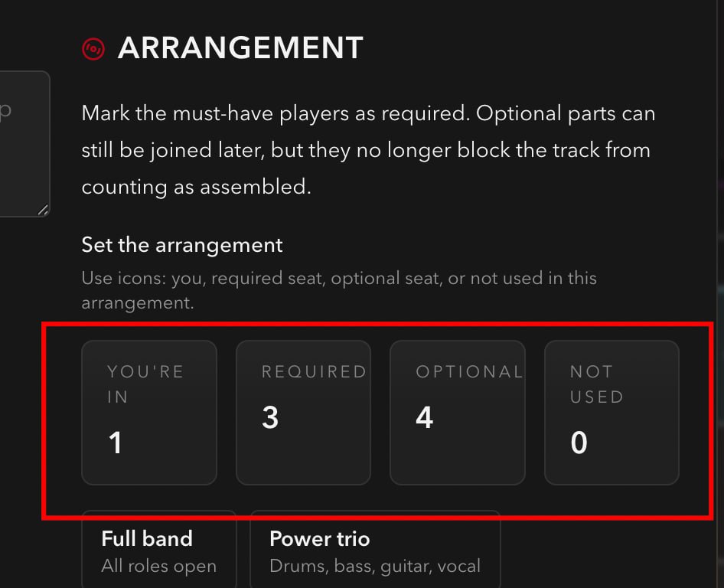Screen dimensions: 724x588
Task: Click the 'Use icons' helper text
Action: point(339,278)
